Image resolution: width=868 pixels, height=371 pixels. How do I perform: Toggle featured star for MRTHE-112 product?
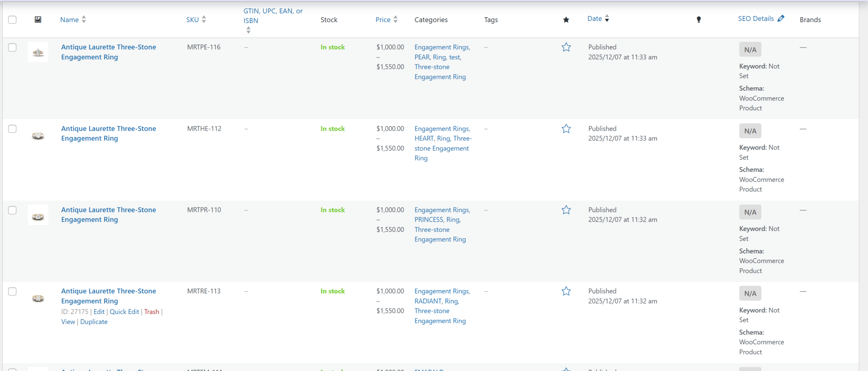point(566,129)
